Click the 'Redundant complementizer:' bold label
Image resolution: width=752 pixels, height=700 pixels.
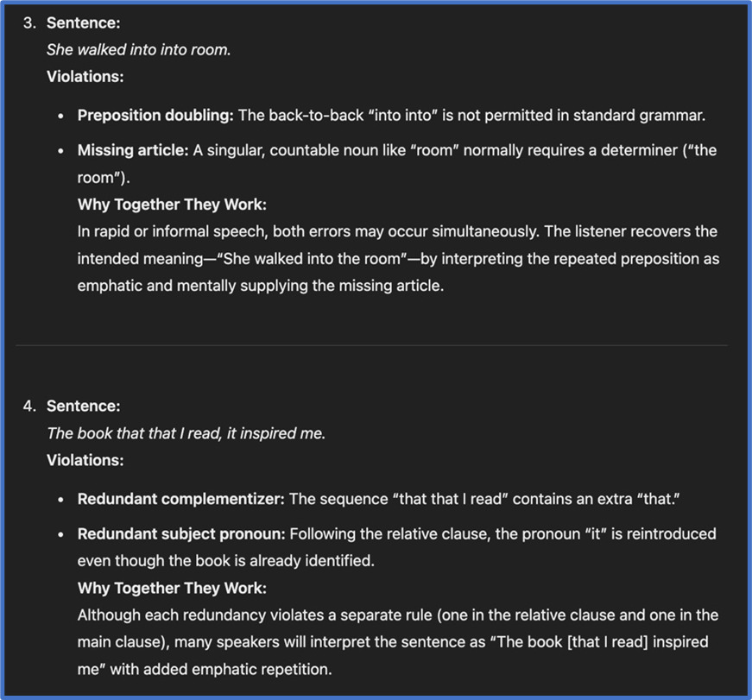coord(180,499)
